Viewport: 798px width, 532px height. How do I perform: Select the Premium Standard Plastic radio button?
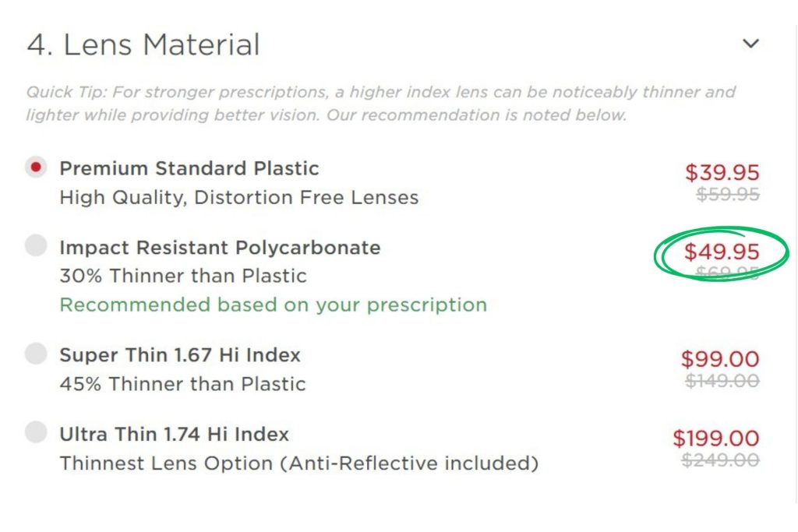(36, 166)
